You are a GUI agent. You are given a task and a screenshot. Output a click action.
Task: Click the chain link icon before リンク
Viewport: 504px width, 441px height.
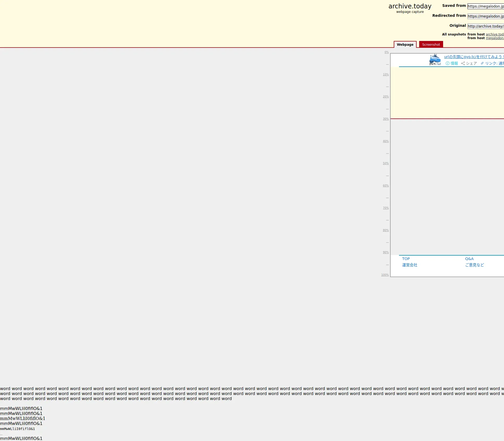[482, 63]
